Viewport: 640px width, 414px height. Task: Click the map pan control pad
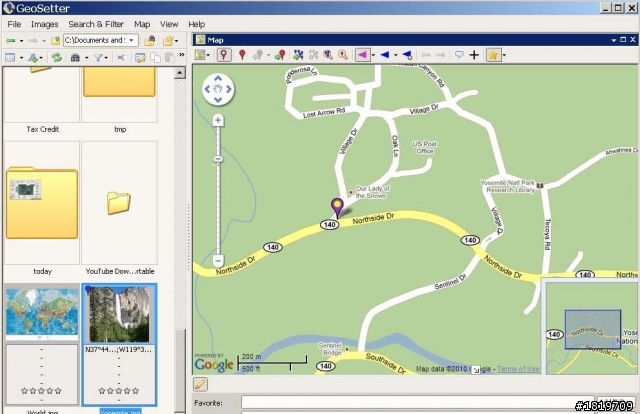(218, 89)
